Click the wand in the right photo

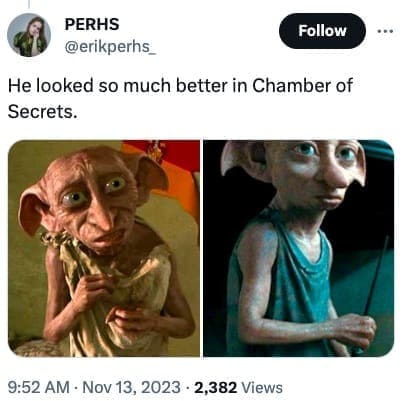(x=376, y=277)
